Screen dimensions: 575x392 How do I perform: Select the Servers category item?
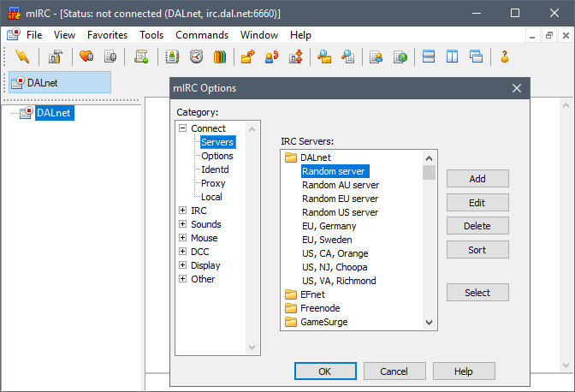[x=217, y=142]
